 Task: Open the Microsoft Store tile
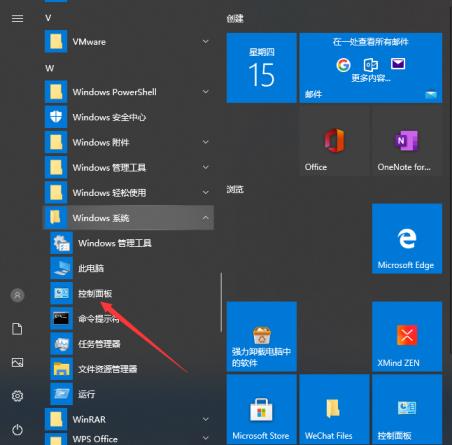261,409
